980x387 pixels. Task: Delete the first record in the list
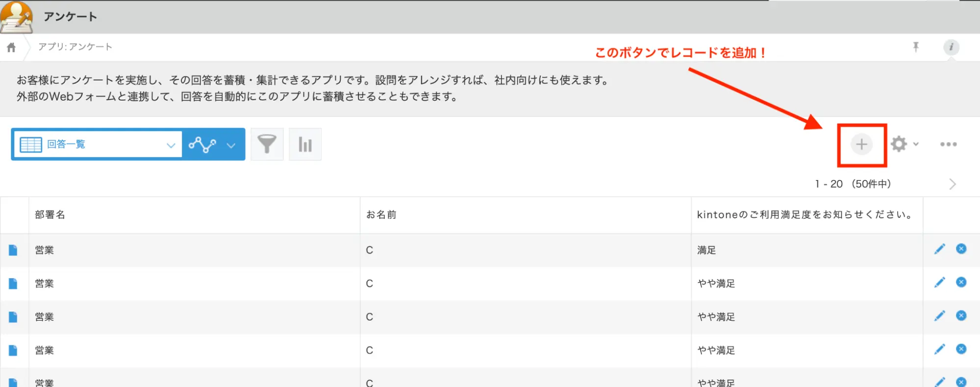coord(961,249)
